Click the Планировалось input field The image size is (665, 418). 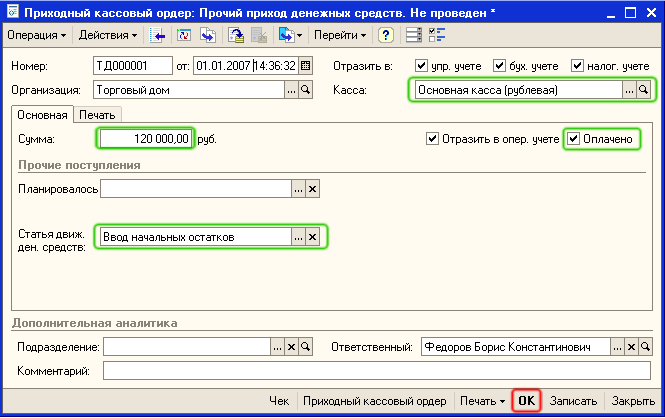click(196, 189)
